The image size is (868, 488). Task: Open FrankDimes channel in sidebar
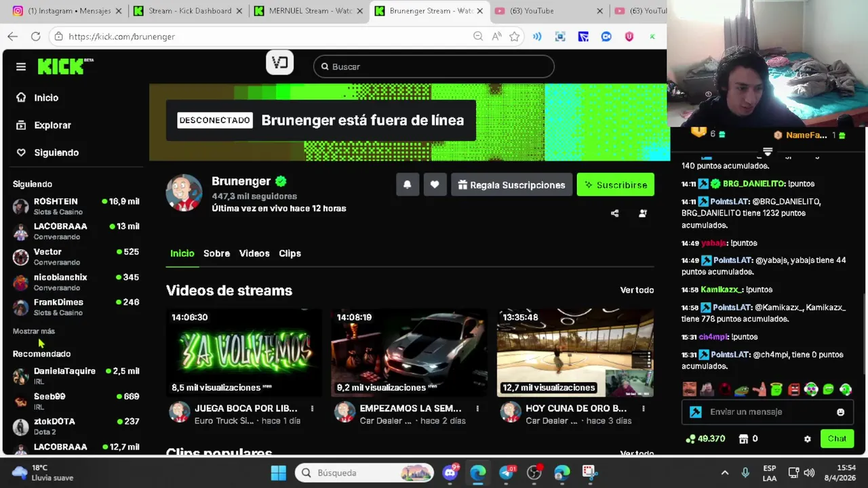pyautogui.click(x=76, y=307)
